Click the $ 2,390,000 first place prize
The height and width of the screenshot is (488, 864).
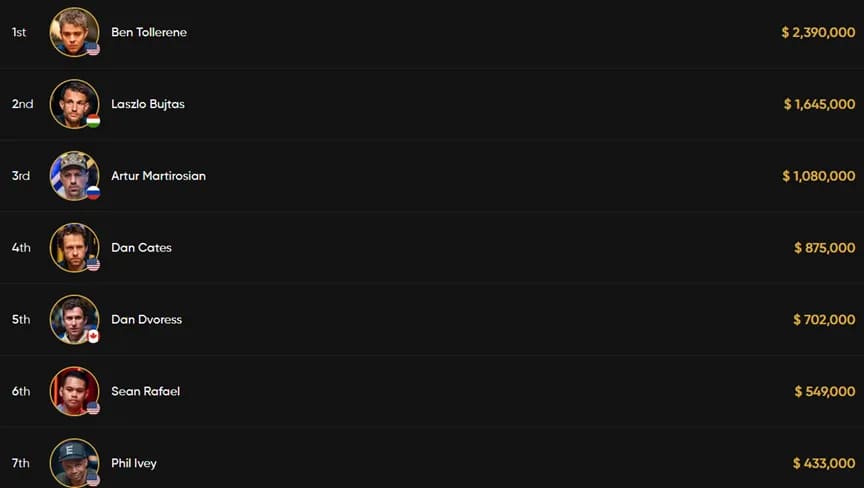coord(818,32)
